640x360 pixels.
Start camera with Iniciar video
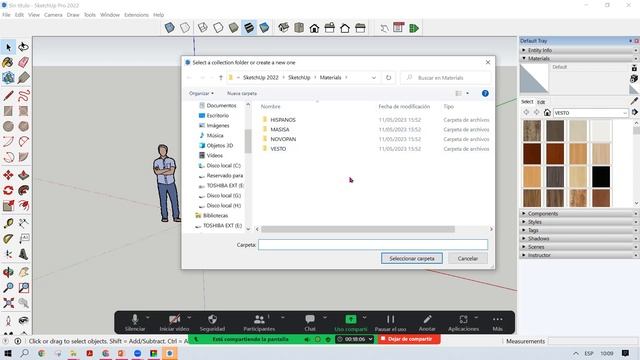(x=174, y=322)
